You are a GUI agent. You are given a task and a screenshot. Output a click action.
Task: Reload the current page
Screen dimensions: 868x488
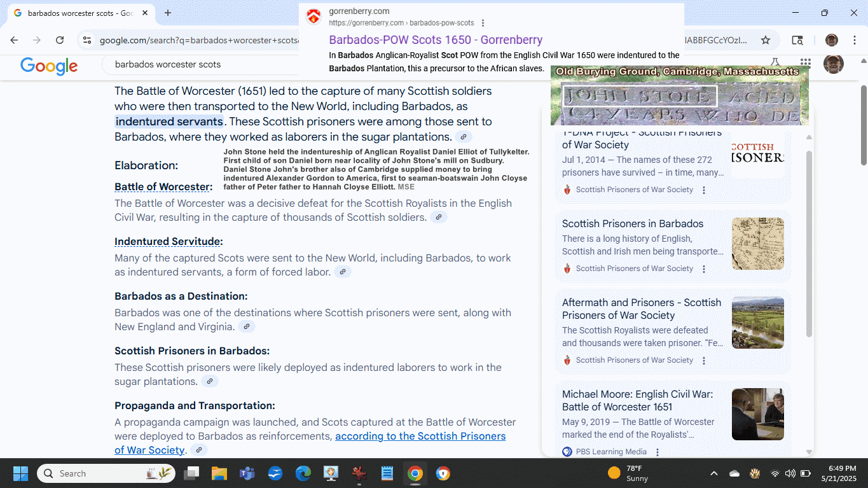click(x=60, y=40)
